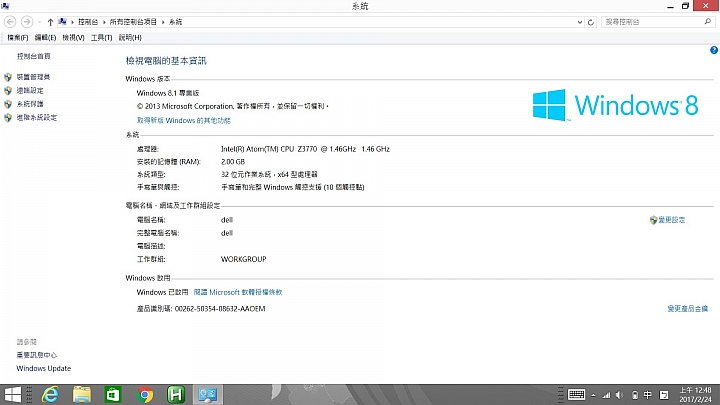Open the 檢視(V) menu
This screenshot has width=720, height=405.
(x=73, y=38)
